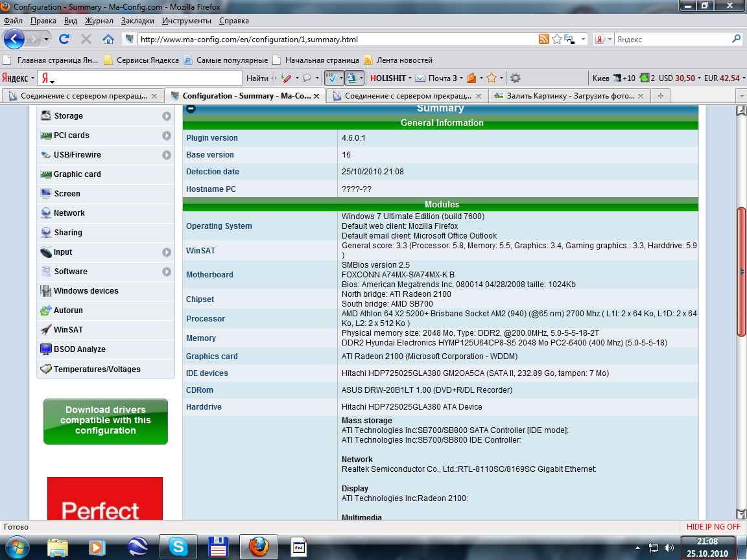Screen dimensions: 747x560
Task: Toggle the Yandex page translation button
Action: point(351,78)
